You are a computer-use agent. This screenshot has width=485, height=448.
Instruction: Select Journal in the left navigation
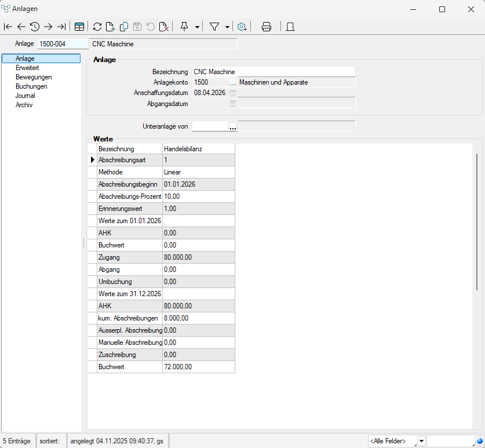coord(25,96)
